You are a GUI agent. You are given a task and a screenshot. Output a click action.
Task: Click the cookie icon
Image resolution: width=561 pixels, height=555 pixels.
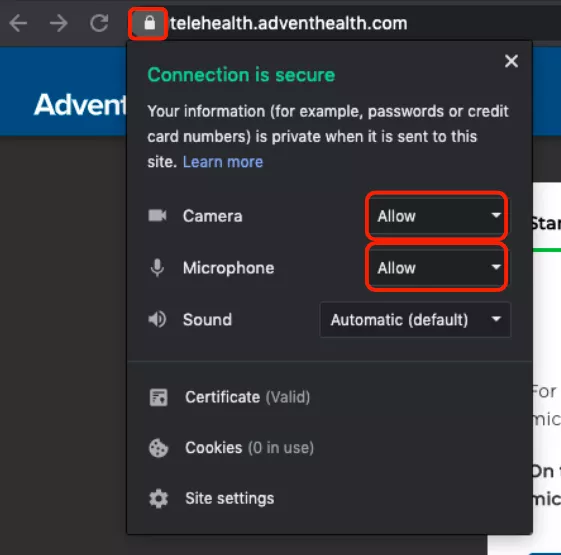point(158,448)
